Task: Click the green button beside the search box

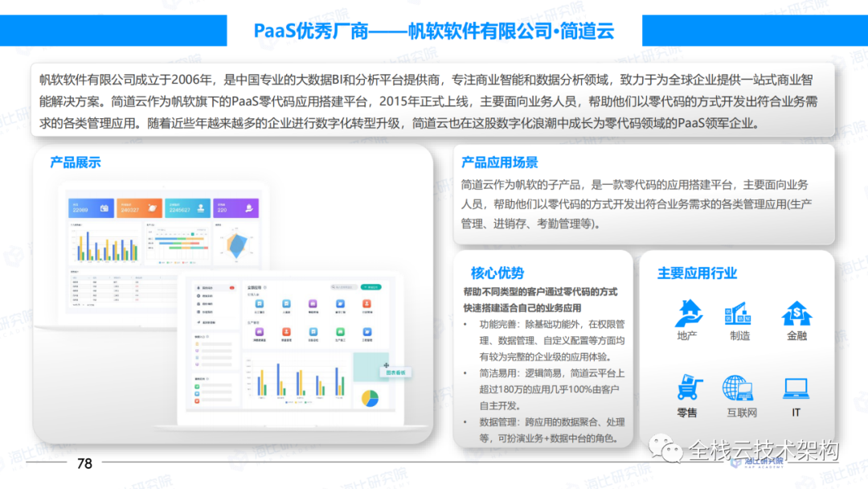Action: click(371, 287)
